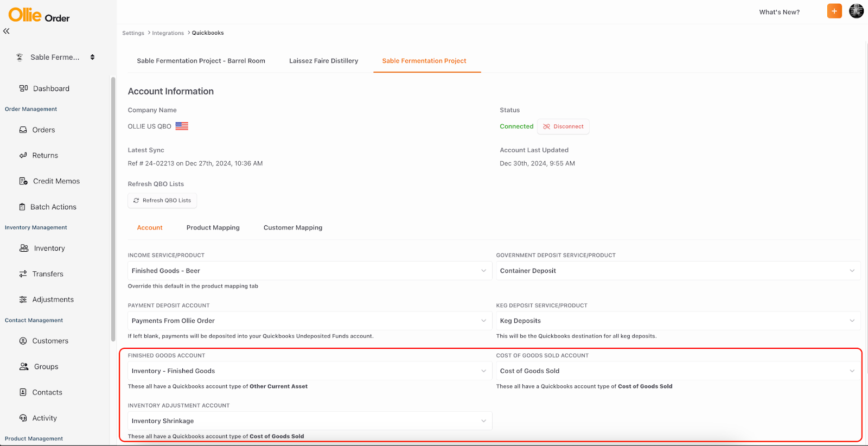The width and height of the screenshot is (868, 446).
Task: Open Inventory Adjustment Account dropdown
Action: point(310,421)
